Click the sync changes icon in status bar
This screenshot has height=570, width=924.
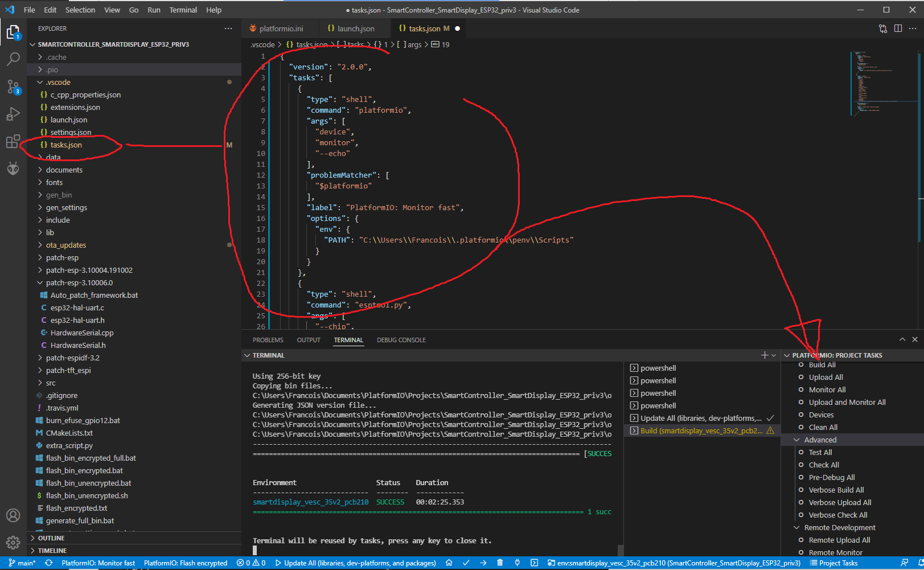[x=49, y=563]
